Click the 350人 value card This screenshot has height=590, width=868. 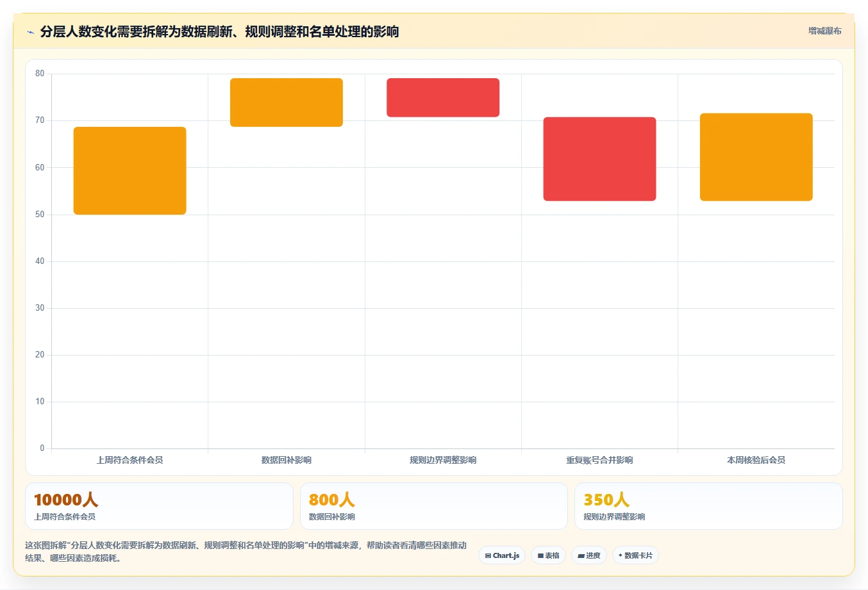point(708,506)
